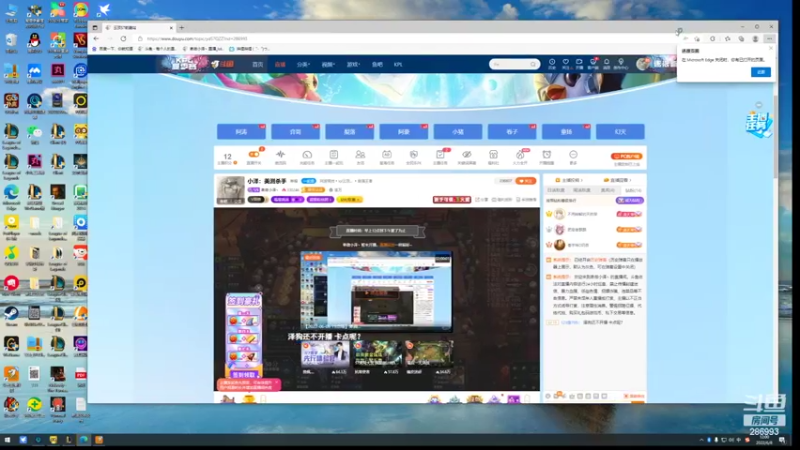Open the user avatar in header
Image resolution: width=800 pixels, height=450 pixels.
click(643, 64)
